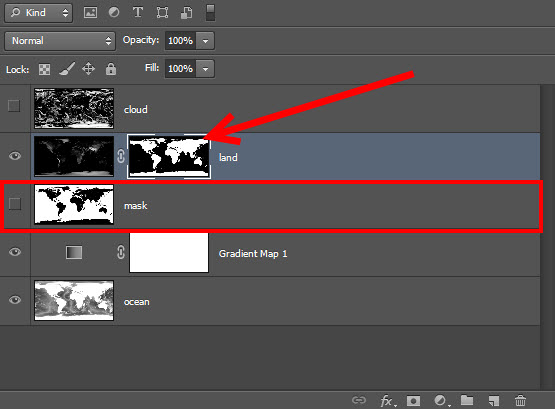Select the land layer mask thumbnail
This screenshot has width=555, height=409.
169,156
